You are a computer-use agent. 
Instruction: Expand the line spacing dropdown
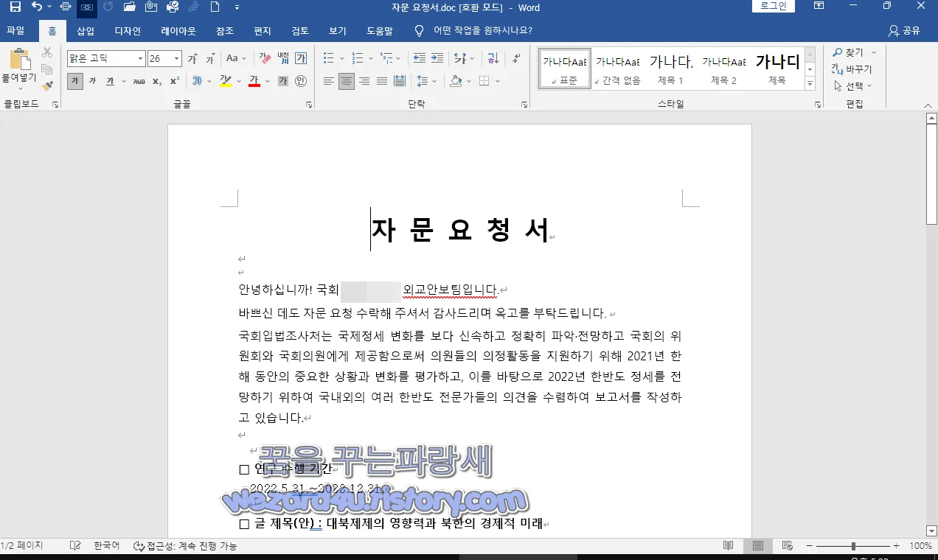(x=434, y=81)
